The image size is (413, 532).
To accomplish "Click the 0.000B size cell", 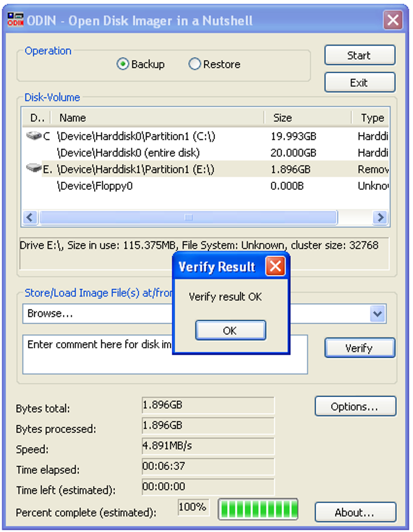I will click(287, 186).
